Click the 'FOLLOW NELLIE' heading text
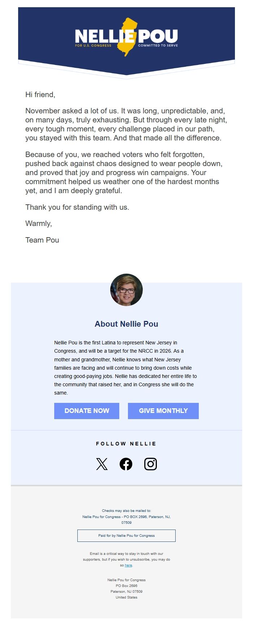Screen dimensions: 253x644 tap(126, 443)
